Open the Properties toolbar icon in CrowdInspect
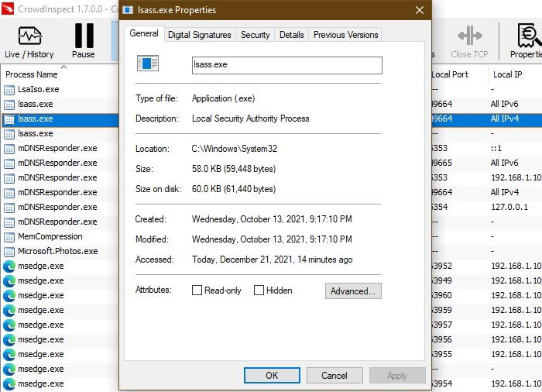This screenshot has height=392, width=542. tap(529, 35)
